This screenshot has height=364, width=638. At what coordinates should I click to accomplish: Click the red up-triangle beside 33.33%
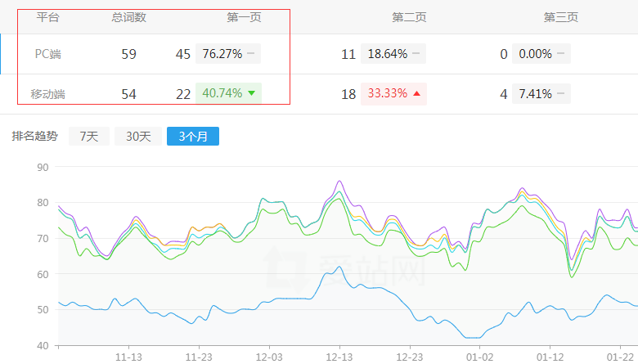pos(416,93)
